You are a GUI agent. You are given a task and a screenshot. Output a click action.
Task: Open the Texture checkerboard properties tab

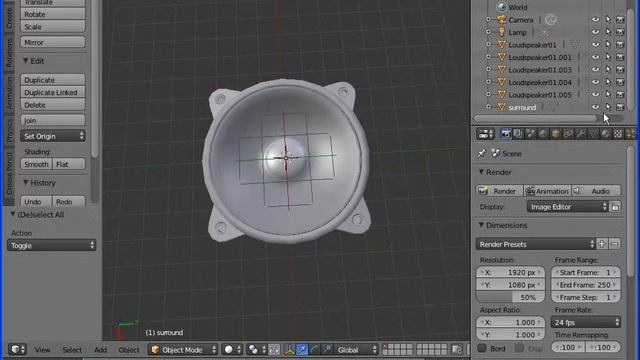[x=618, y=134]
